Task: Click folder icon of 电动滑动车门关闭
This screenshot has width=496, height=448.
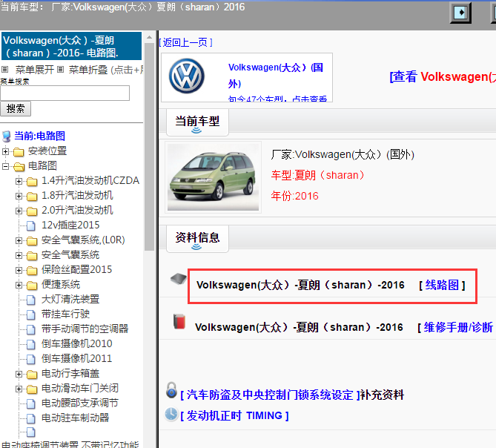Action: tap(32, 389)
